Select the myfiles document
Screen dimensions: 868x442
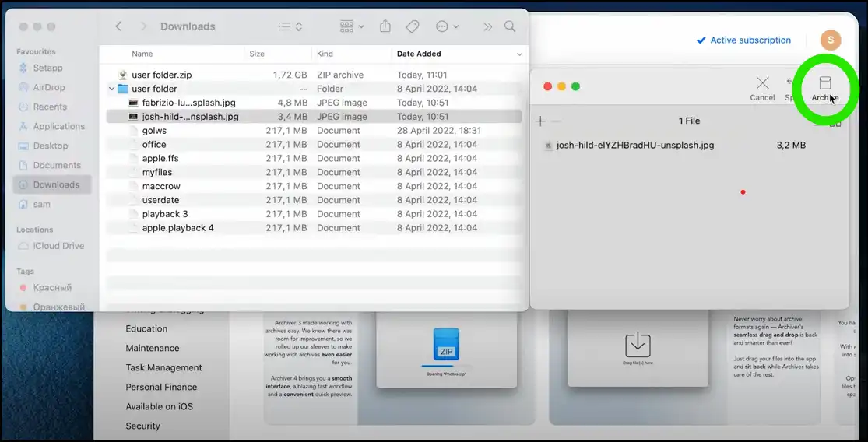314,172
